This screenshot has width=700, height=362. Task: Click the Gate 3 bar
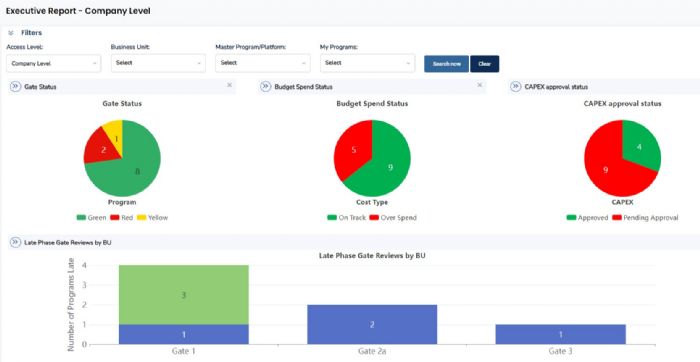click(560, 334)
